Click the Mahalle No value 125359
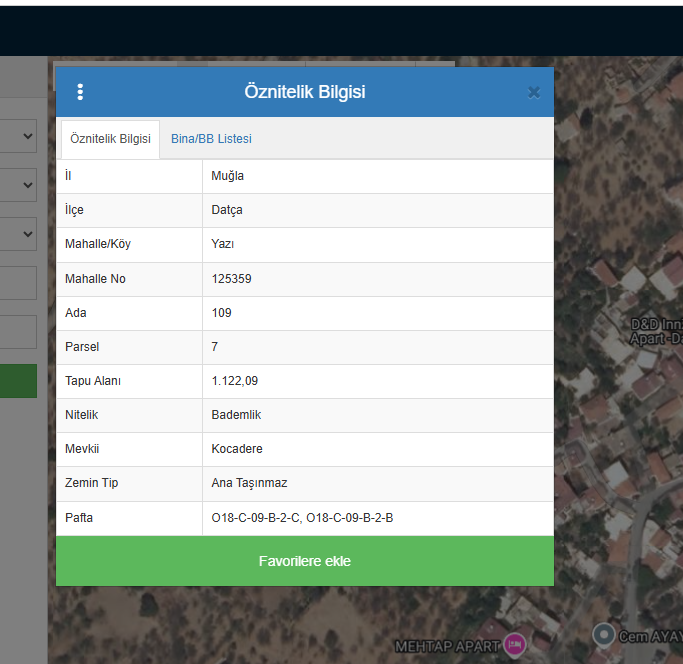This screenshot has height=664, width=683. (231, 279)
